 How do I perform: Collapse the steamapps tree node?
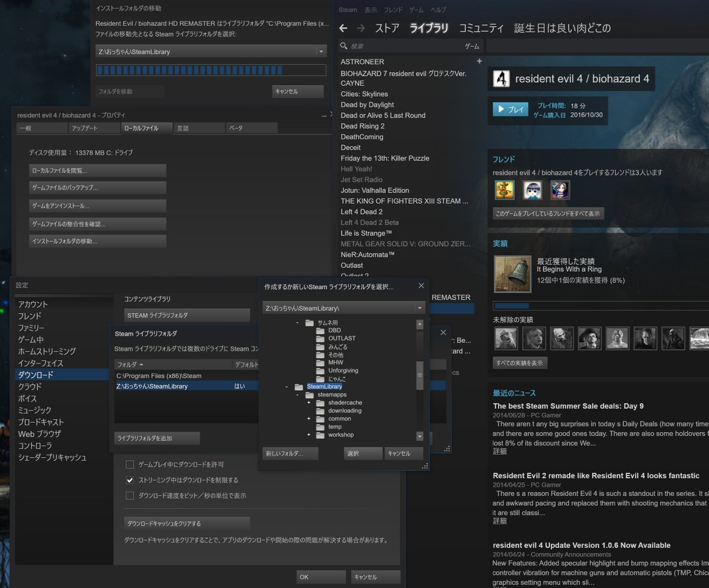point(297,394)
